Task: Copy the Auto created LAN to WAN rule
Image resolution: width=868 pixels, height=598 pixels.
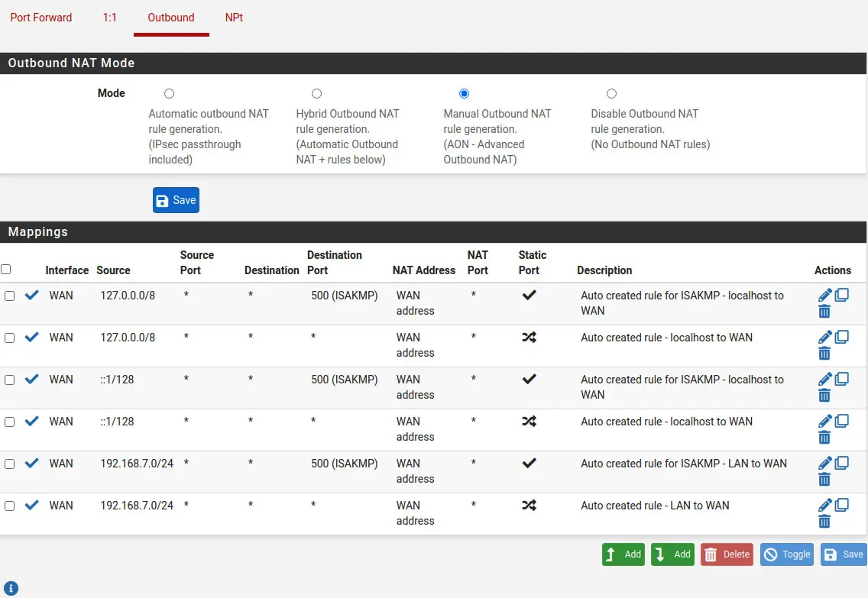Action: click(x=842, y=505)
